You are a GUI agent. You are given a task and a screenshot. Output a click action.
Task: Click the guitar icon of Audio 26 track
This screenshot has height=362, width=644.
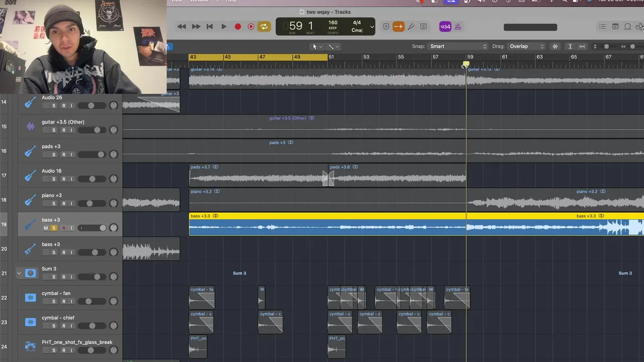(x=30, y=102)
